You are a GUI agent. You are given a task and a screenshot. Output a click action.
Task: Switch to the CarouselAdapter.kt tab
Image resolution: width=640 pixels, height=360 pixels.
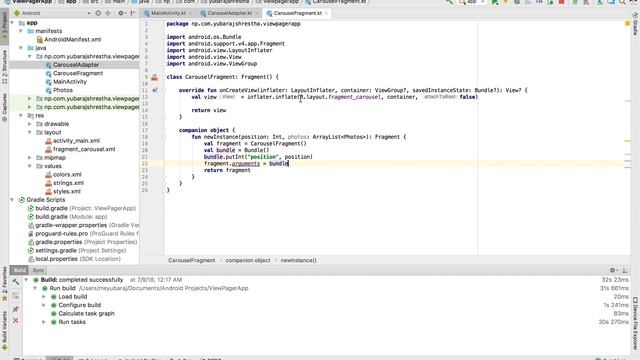pos(230,13)
